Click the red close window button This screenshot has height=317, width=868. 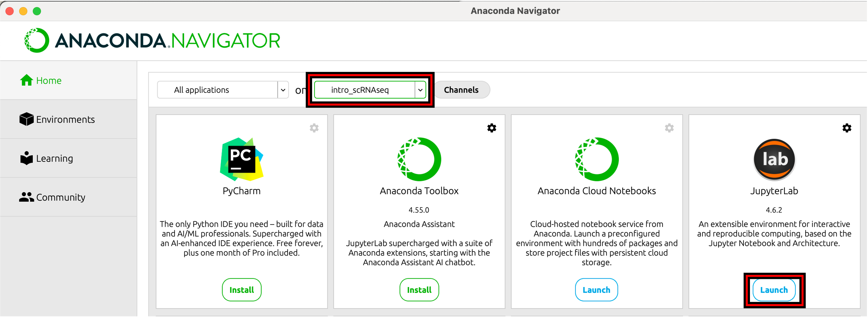(10, 11)
